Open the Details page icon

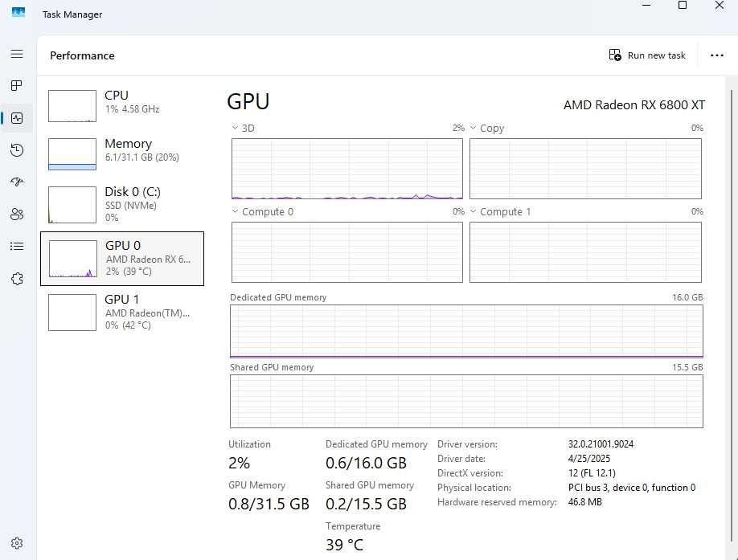click(x=17, y=247)
